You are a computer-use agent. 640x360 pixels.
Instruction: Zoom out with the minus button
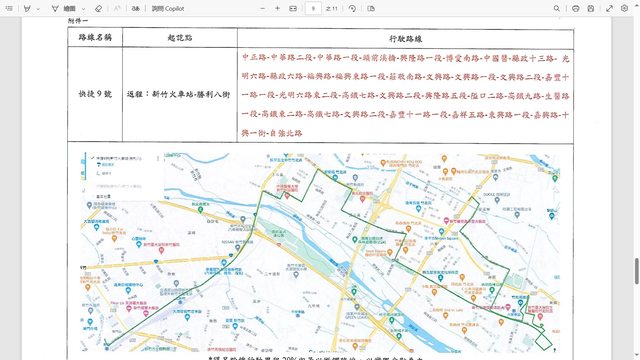pos(262,8)
